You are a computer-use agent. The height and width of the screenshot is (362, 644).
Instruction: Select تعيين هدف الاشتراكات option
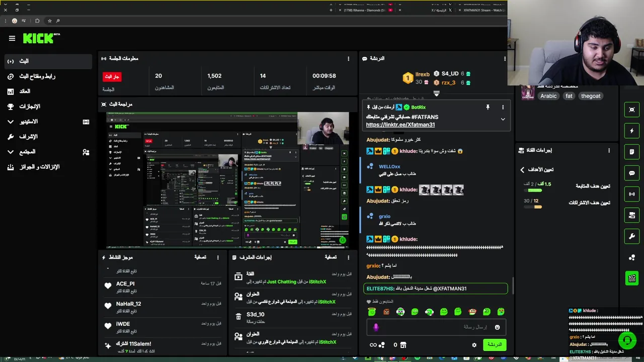point(589,203)
